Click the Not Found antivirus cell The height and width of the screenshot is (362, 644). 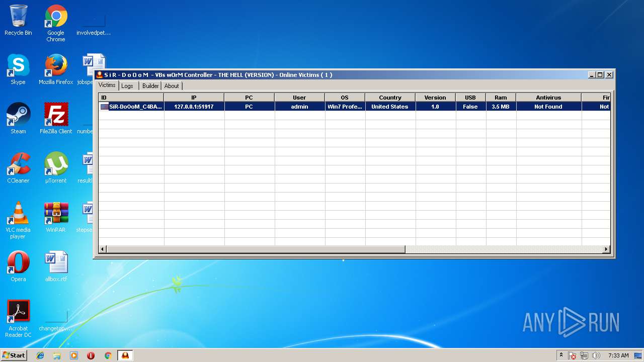pos(549,107)
